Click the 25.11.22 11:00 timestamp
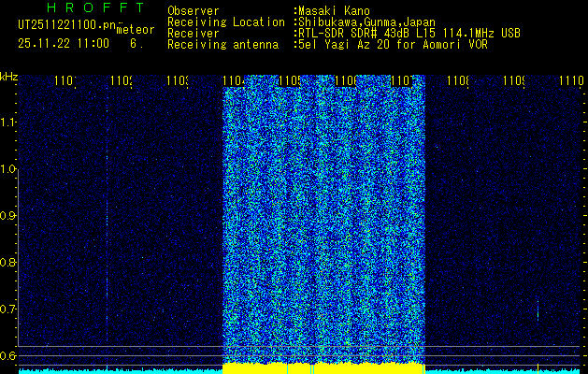Viewport: 588px width, 374px height. [63, 43]
